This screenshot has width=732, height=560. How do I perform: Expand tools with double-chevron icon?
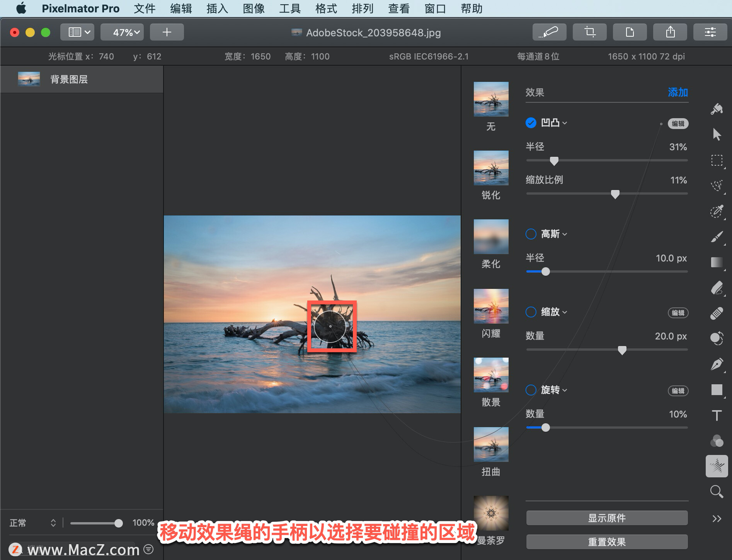[717, 518]
